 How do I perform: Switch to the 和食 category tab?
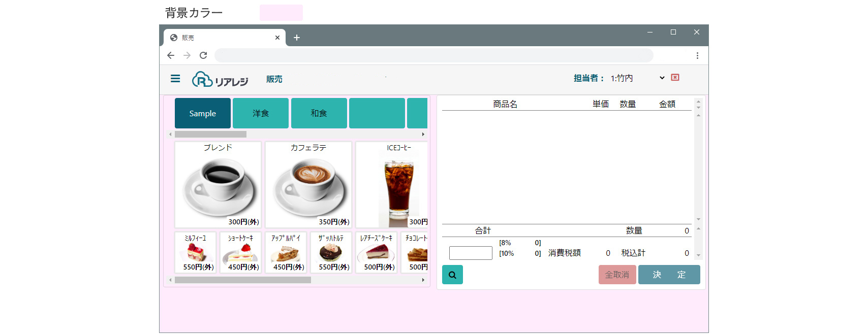[319, 113]
